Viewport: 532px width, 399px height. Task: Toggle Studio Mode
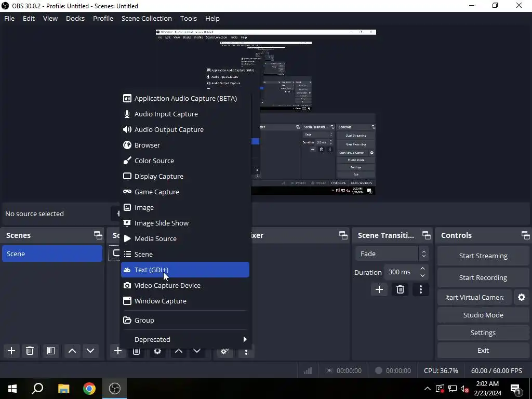click(483, 315)
